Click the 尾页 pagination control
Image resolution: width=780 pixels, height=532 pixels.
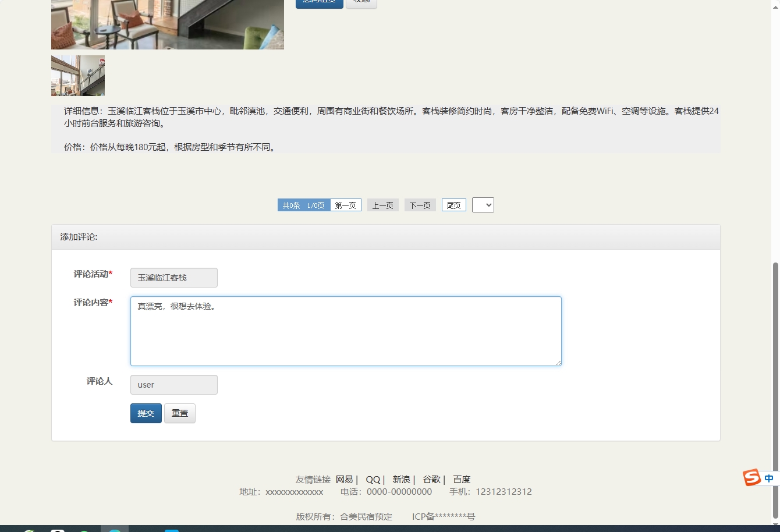coord(453,204)
